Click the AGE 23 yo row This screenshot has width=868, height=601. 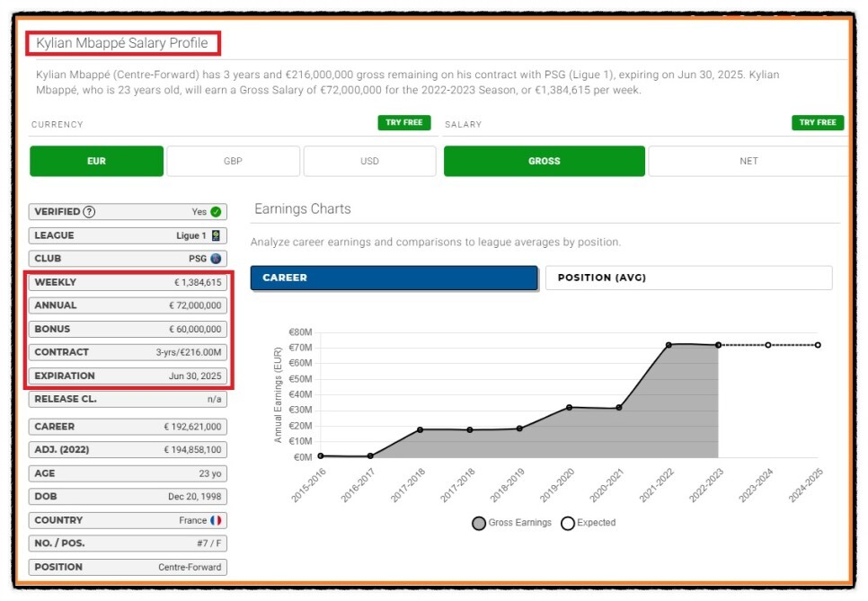(128, 473)
